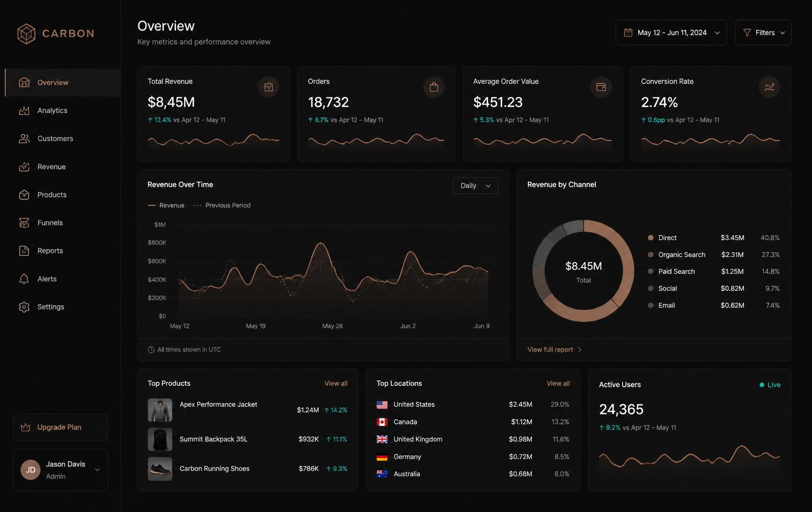
Task: Click the United Kingdom flag icon
Action: point(382,439)
